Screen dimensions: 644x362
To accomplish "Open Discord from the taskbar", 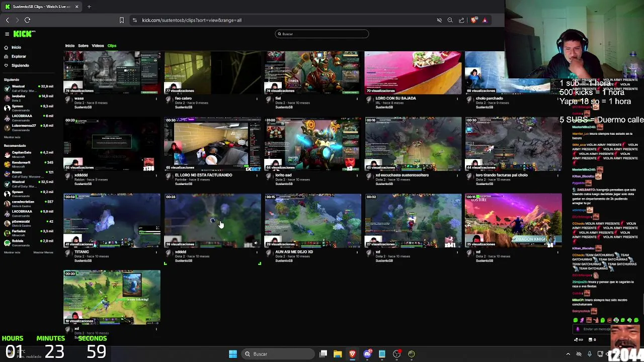I will [x=367, y=354].
